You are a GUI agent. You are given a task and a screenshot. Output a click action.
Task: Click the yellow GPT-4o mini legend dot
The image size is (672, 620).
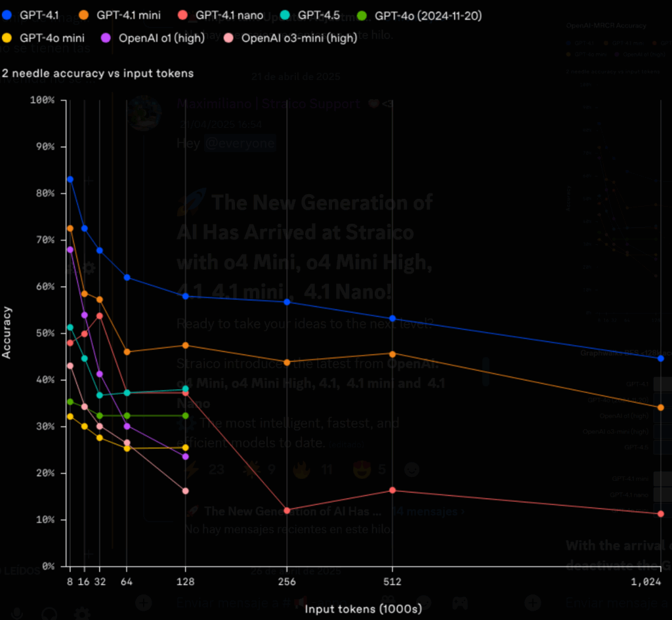tap(7, 38)
